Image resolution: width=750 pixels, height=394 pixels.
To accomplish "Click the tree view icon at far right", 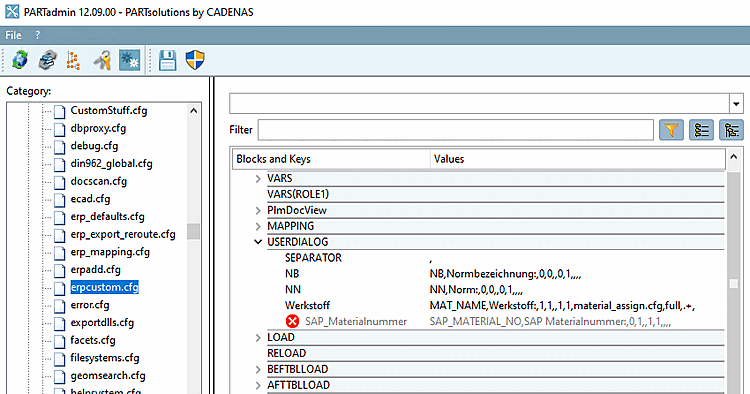I will [x=731, y=130].
